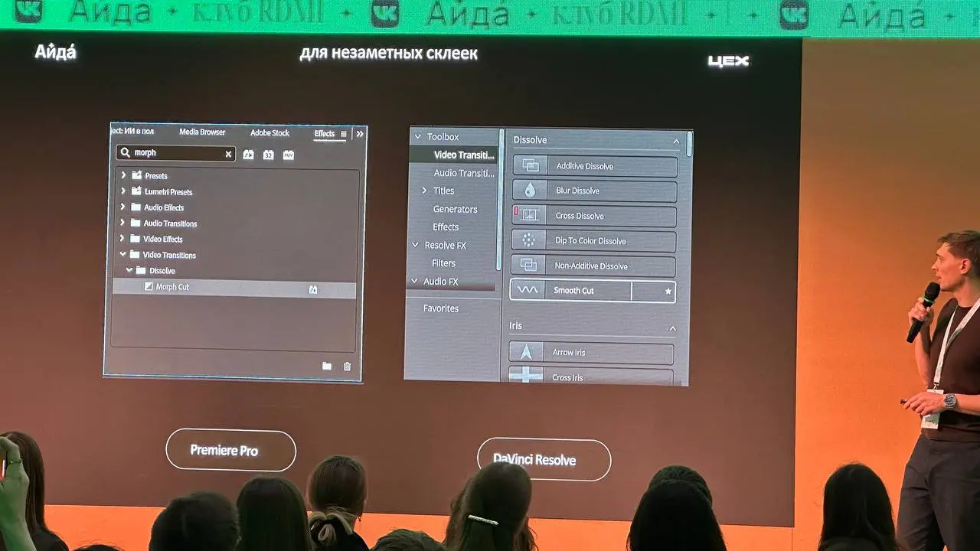This screenshot has width=980, height=551.
Task: Select the Cross Dissolve text label
Action: (580, 216)
